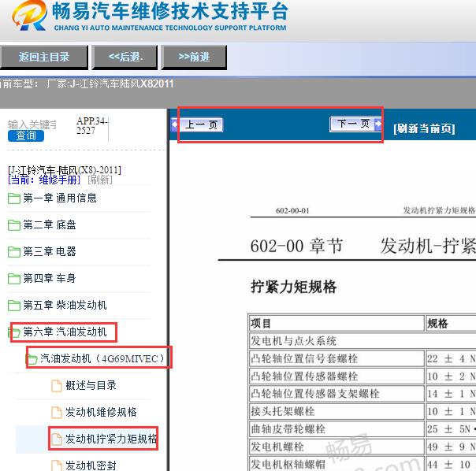Viewport: 476px width, 471px height.
Task: Click the 发电机枢轴螺帽 cell
Action: [337, 465]
